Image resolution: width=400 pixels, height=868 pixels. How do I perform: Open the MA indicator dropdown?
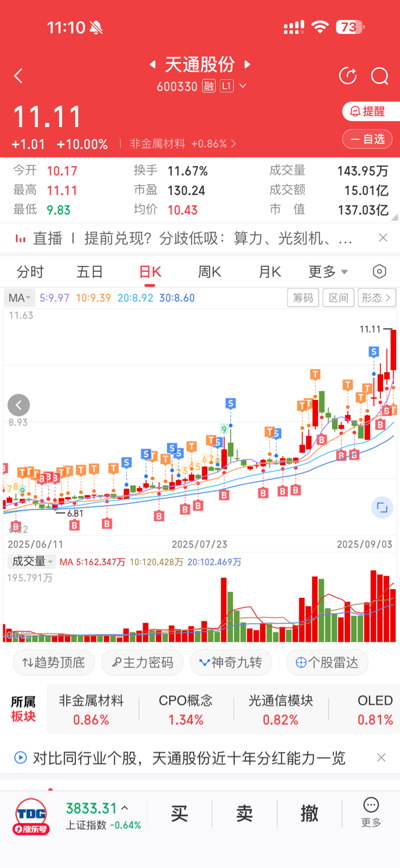coord(20,298)
